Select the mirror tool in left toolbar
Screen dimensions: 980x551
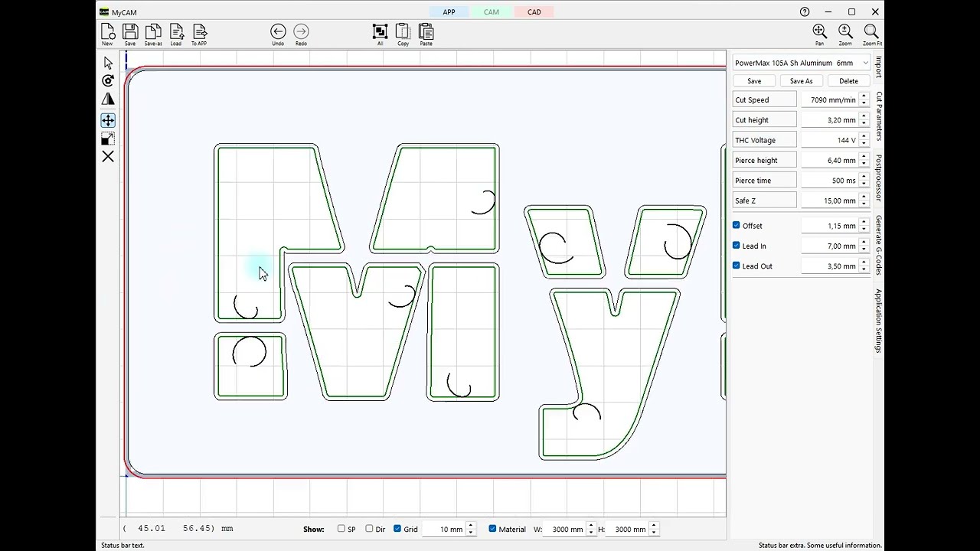click(x=108, y=99)
